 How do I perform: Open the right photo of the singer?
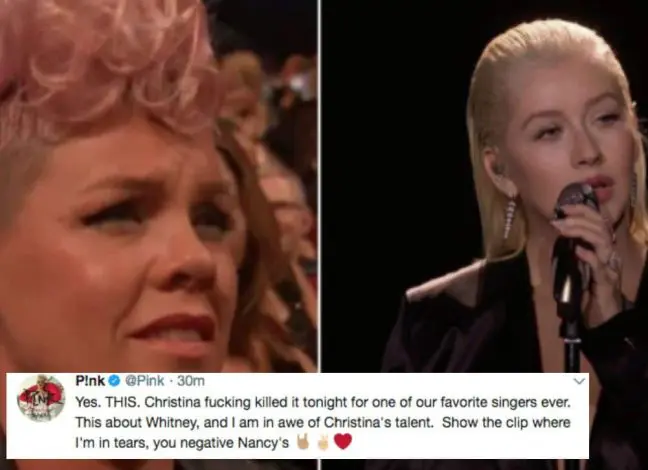[484, 186]
